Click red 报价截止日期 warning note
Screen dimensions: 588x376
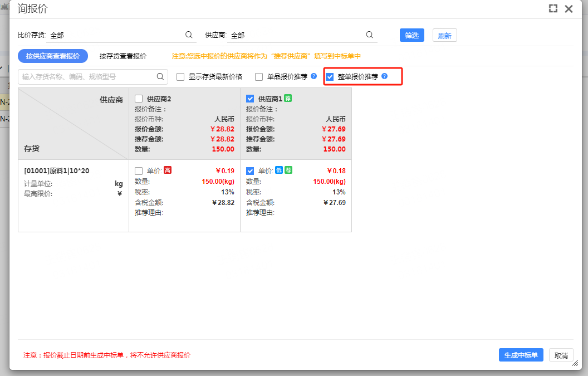[107, 355]
